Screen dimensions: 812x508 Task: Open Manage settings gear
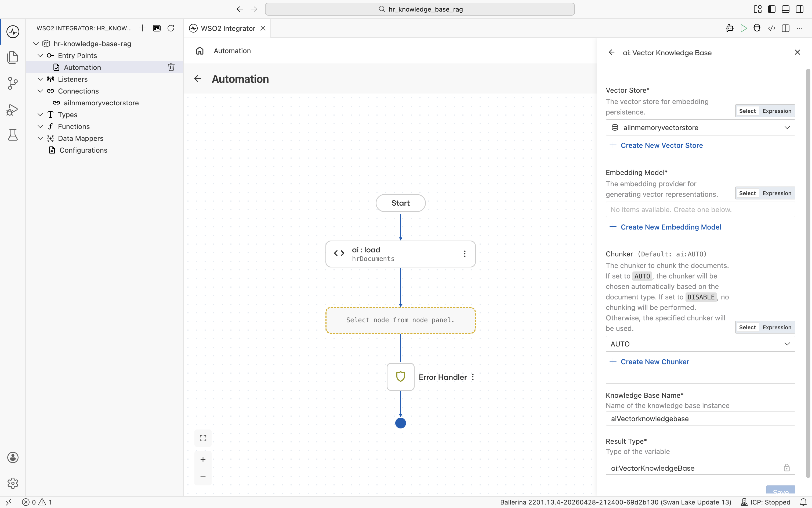pos(13,483)
